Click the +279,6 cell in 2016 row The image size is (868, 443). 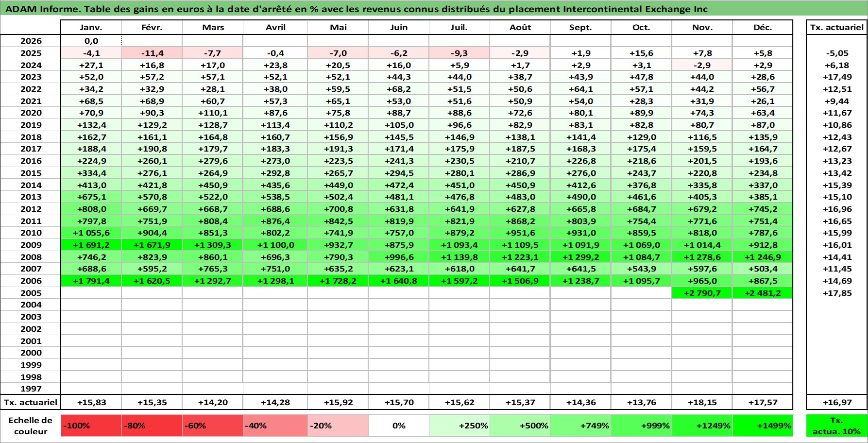213,161
